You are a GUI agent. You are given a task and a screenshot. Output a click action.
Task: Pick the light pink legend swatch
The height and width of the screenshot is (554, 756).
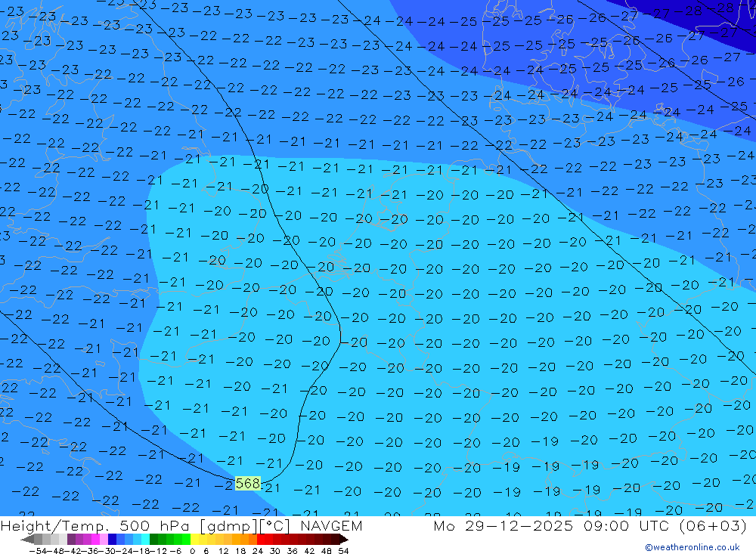tap(104, 539)
